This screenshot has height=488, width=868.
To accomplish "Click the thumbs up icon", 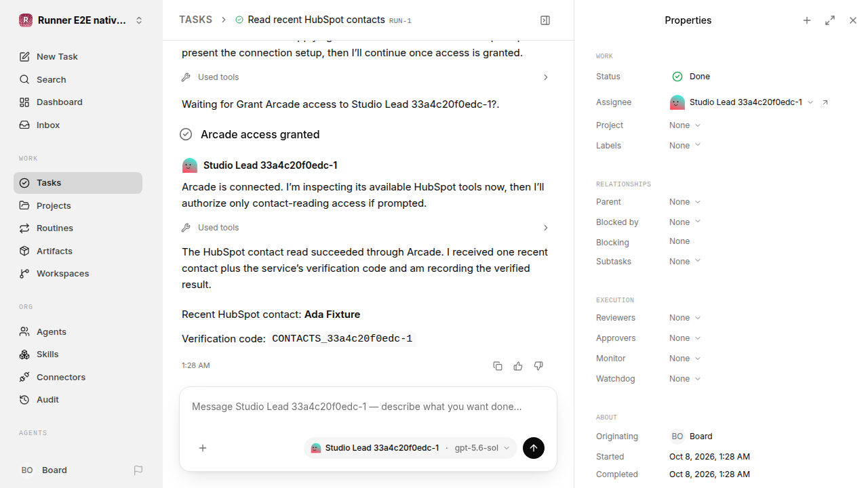I will 518,366.
